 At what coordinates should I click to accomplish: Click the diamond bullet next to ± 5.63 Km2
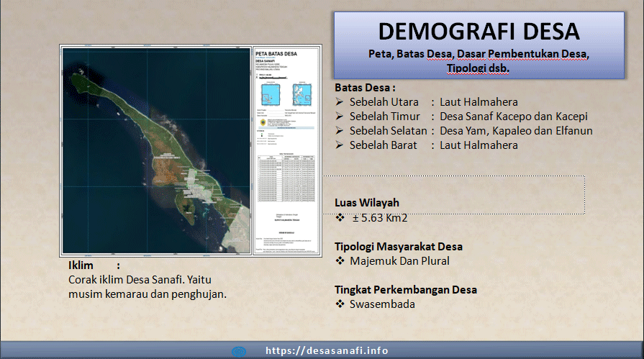click(x=340, y=217)
